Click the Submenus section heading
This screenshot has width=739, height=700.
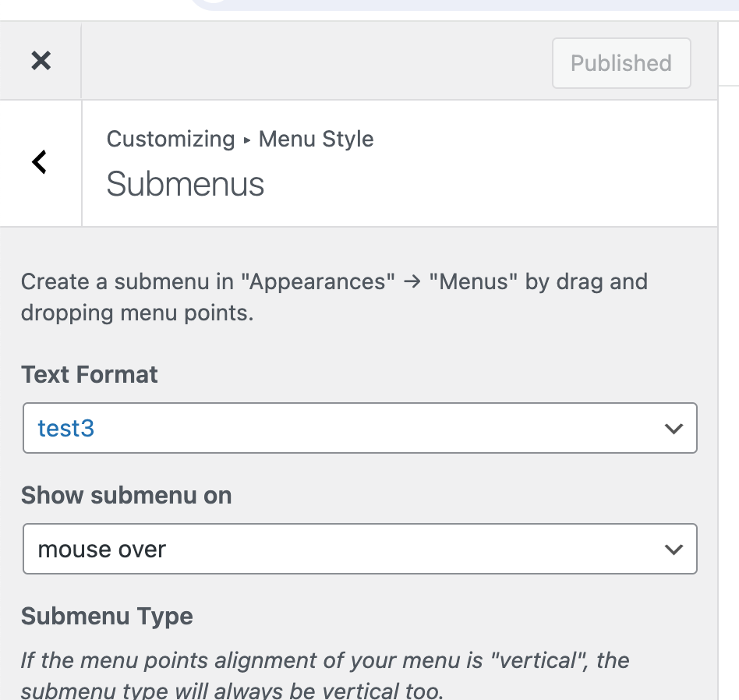[186, 185]
